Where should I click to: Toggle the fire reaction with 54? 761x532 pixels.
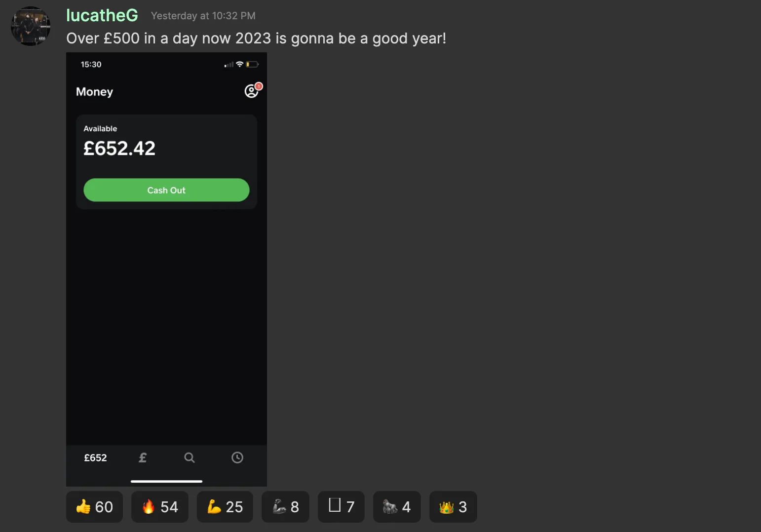pos(160,507)
